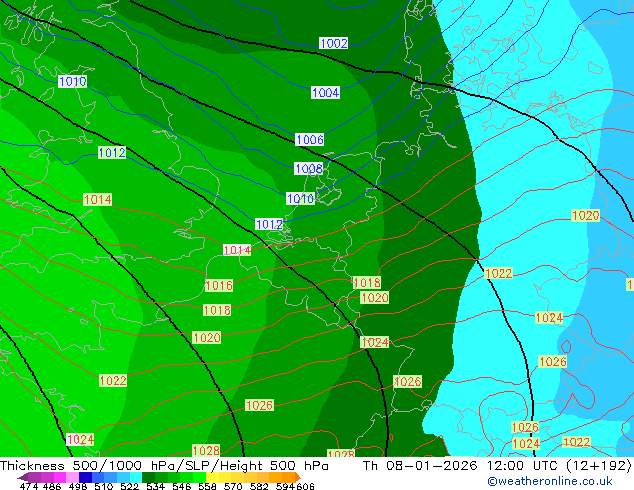Image resolution: width=634 pixels, height=490 pixels.
Task: Click the blue 1006 pressure label
Action: pos(310,139)
